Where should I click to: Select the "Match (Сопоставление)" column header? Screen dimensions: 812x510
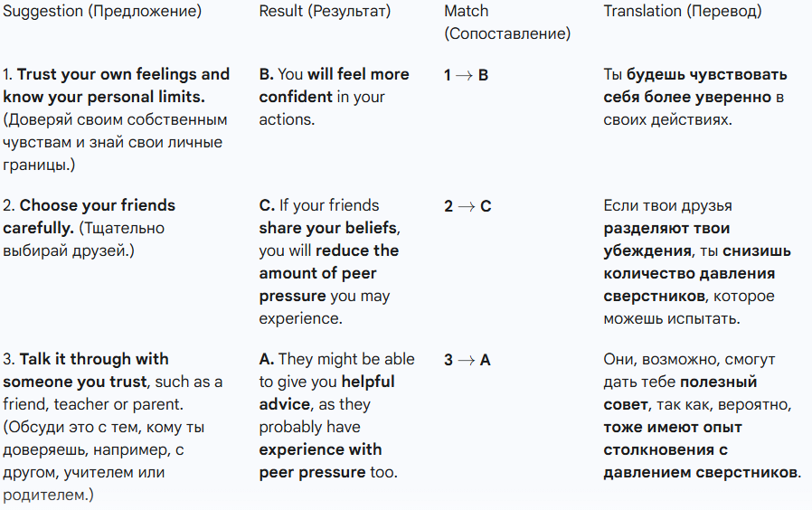(506, 23)
